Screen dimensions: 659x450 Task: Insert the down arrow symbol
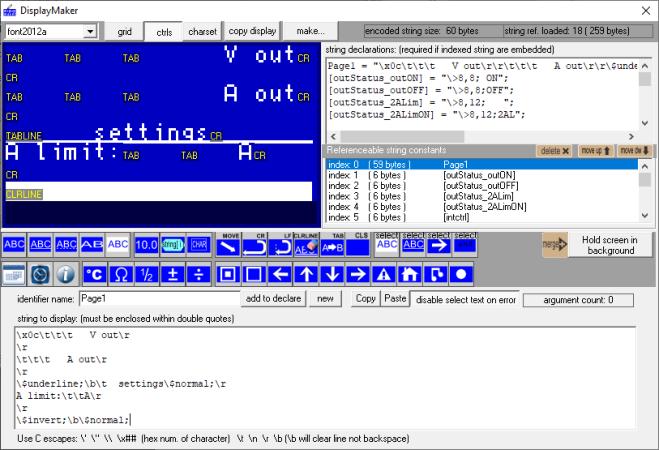[x=332, y=274]
